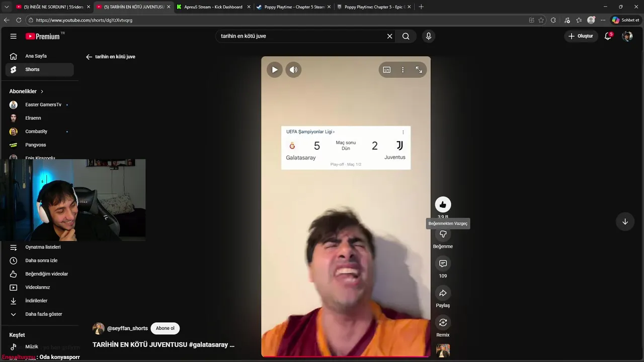Dislike the Short (Beğenme)
The image size is (644, 362).
point(443,234)
